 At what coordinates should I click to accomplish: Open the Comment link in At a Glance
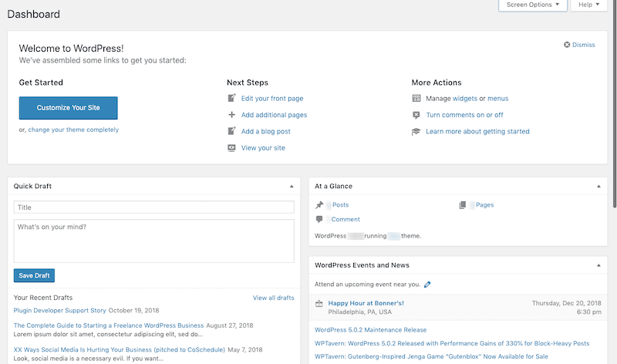pyautogui.click(x=346, y=220)
